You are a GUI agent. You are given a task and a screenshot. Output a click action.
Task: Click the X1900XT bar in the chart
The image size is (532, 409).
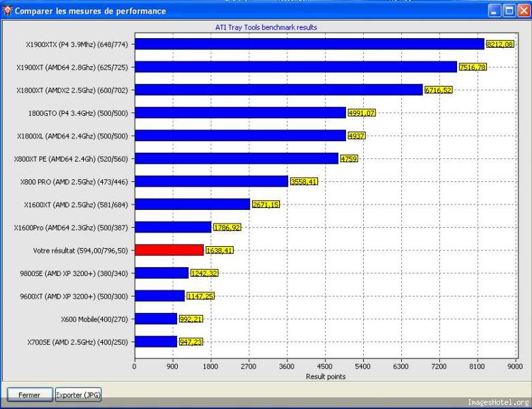point(296,67)
